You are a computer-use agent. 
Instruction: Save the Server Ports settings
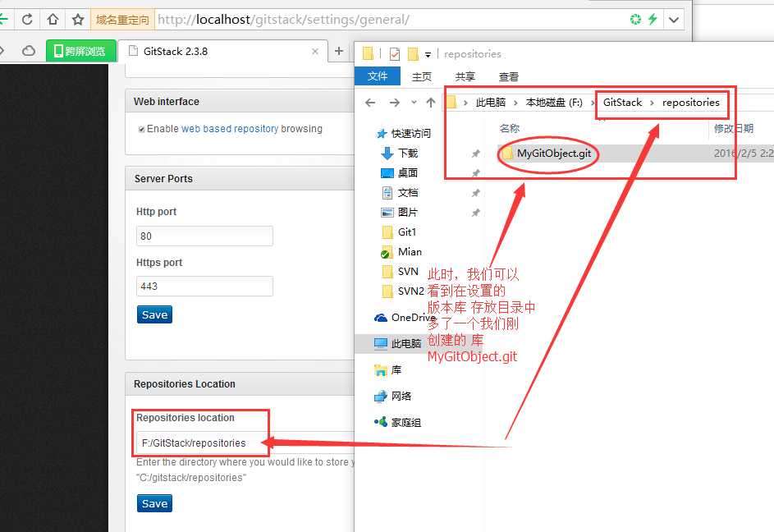tap(154, 314)
